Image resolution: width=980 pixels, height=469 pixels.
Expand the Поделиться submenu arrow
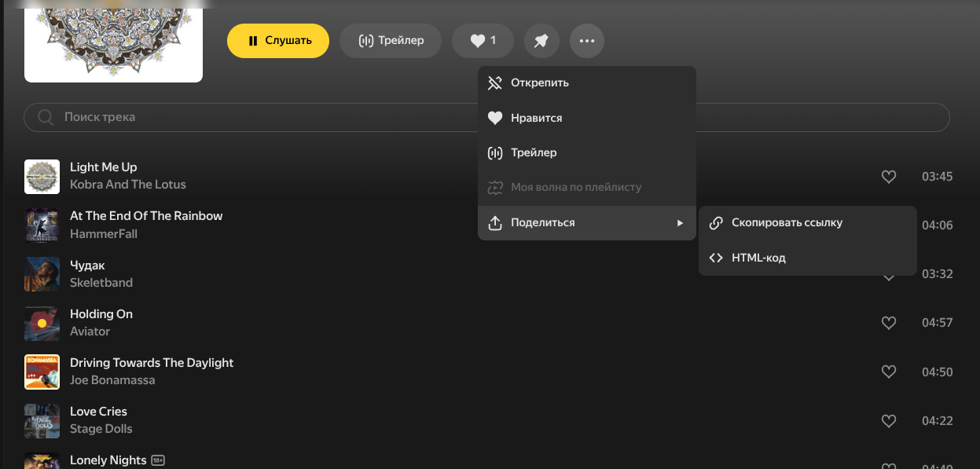[680, 223]
